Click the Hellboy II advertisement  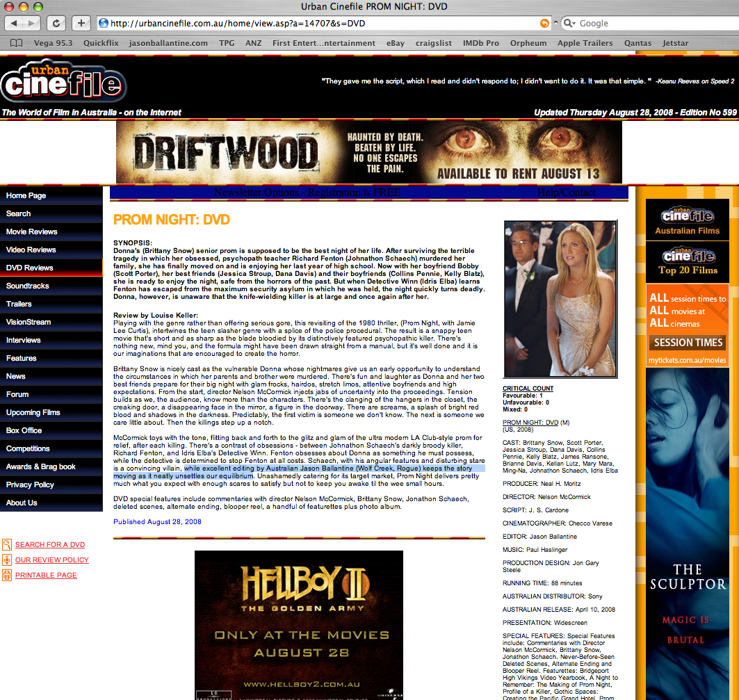click(299, 625)
